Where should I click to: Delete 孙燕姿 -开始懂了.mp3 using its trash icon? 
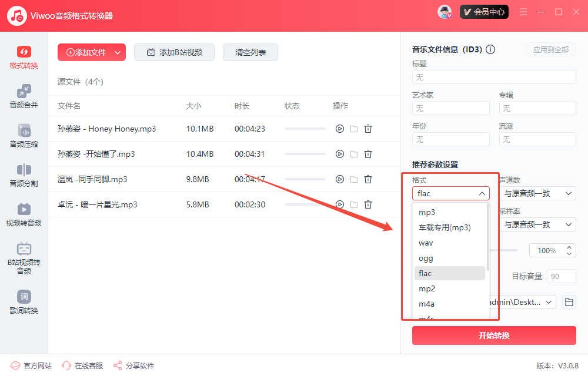click(368, 154)
